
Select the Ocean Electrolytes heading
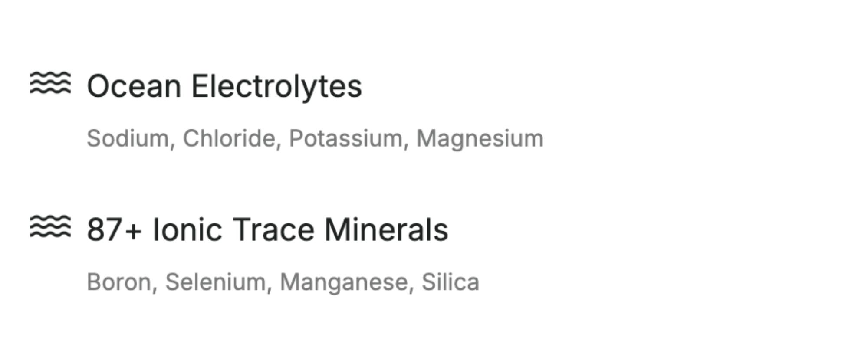pyautogui.click(x=224, y=86)
